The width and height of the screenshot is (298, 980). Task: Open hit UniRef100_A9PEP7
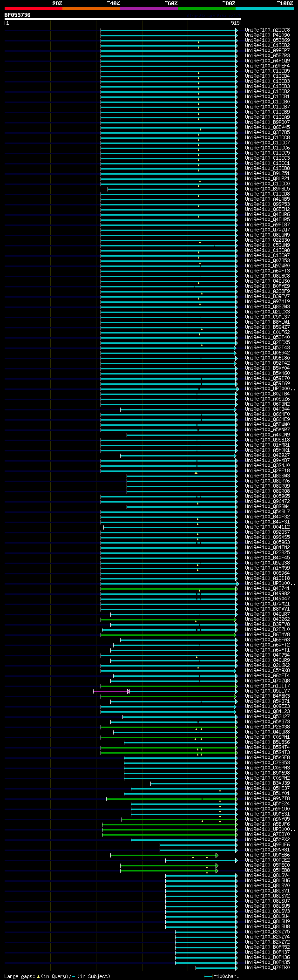(267, 50)
